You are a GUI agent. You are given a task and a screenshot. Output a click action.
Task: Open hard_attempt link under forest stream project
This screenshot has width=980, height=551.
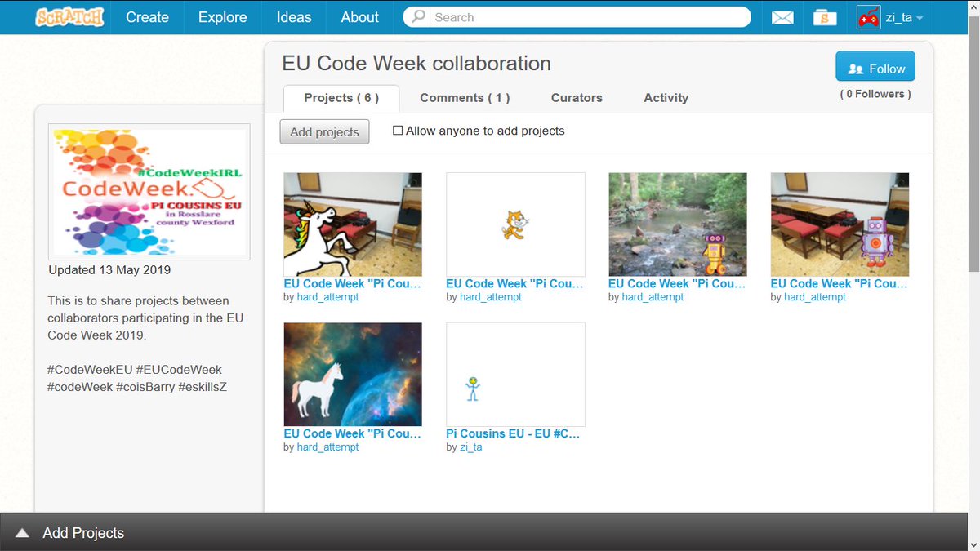pyautogui.click(x=653, y=297)
